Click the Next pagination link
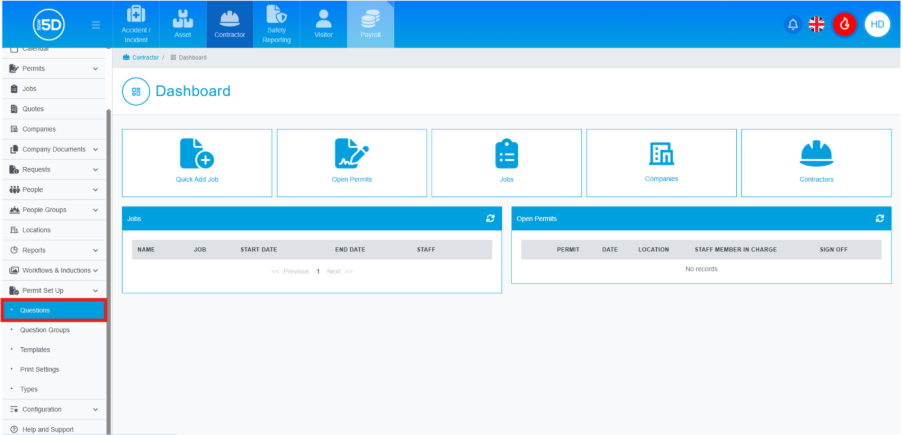903x435 pixels. [334, 271]
